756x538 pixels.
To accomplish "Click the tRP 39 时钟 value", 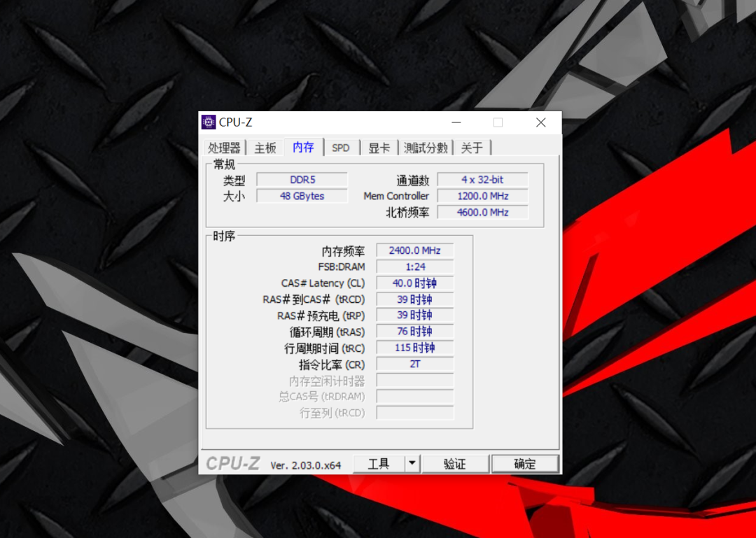I will pyautogui.click(x=414, y=316).
